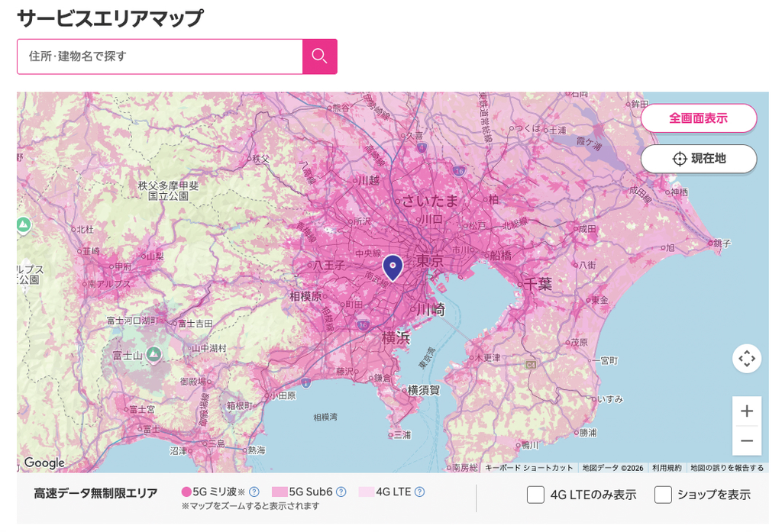
Task: Click the 熱海 map label
Action: click(257, 450)
